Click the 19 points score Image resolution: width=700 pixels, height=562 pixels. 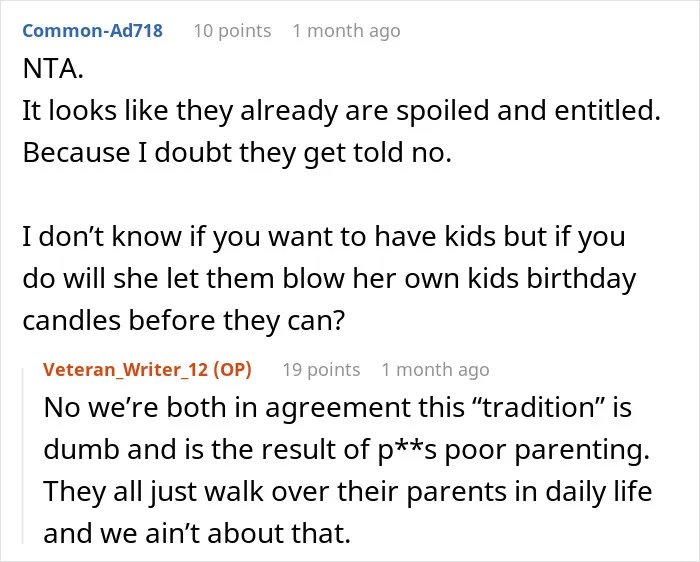(x=321, y=370)
